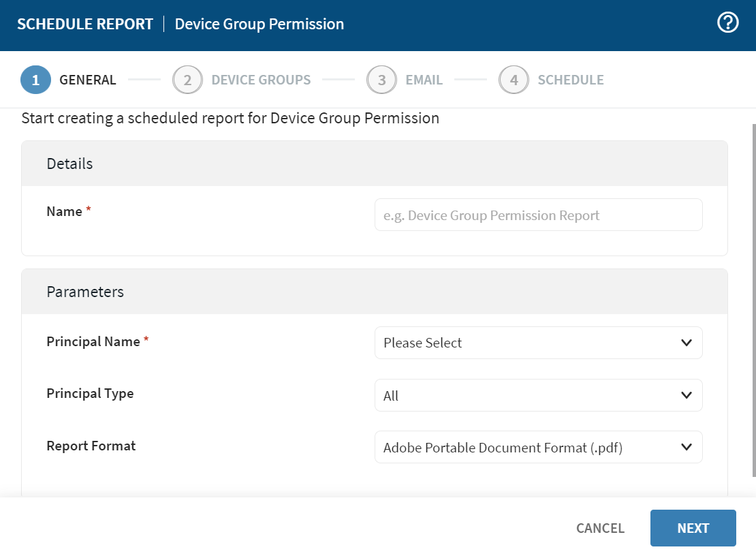Click the Report Format chevron arrow

tap(687, 447)
